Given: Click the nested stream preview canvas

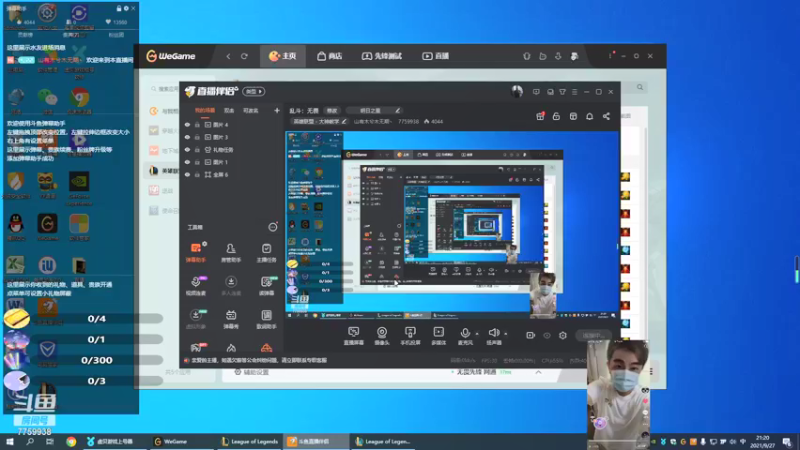Looking at the screenshot, I should click(452, 225).
